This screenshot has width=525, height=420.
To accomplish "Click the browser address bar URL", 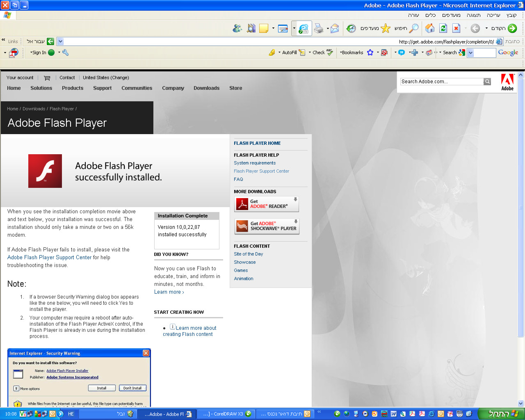I will [446, 42].
